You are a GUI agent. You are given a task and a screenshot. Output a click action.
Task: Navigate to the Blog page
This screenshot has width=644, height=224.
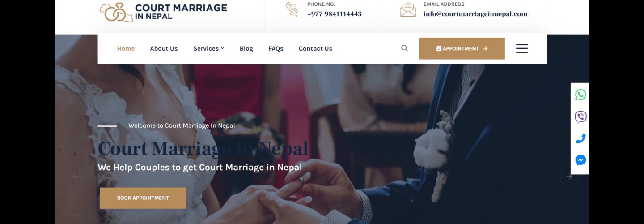[x=246, y=48]
